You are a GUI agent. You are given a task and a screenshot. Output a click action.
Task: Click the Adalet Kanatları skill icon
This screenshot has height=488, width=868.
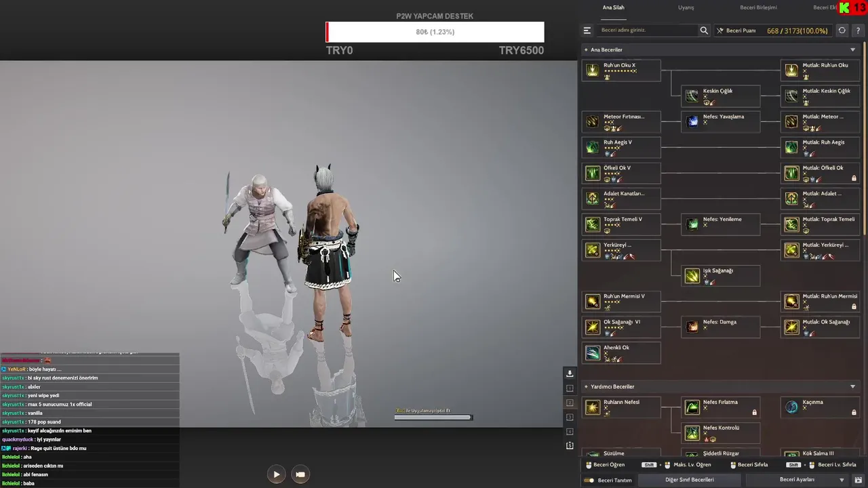[x=593, y=199]
